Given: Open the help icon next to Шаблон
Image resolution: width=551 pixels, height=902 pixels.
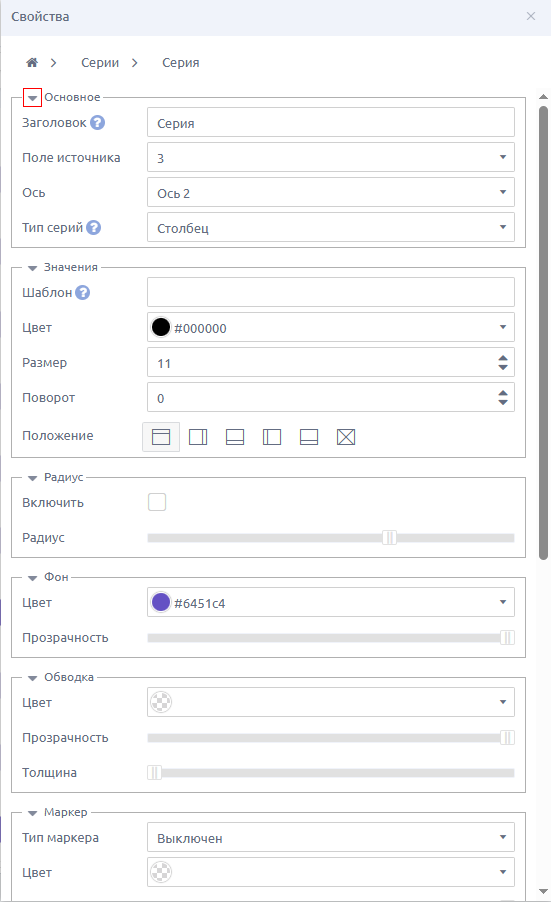Looking at the screenshot, I should [83, 293].
